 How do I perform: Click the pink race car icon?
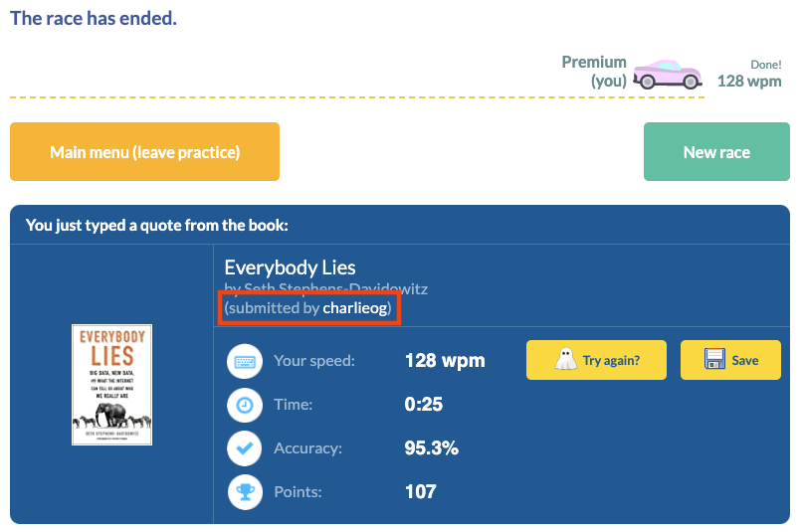coord(668,73)
